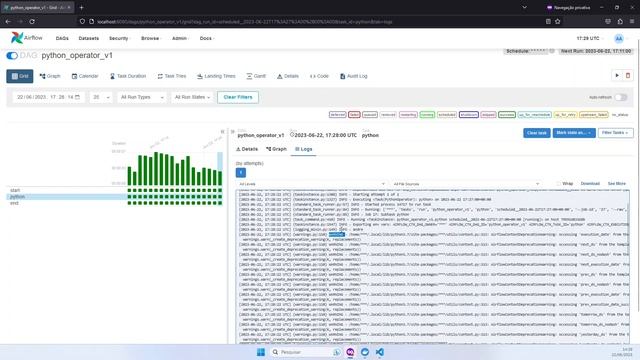
Task: Select the latest highlighted DAG run bar
Action: tap(220, 169)
